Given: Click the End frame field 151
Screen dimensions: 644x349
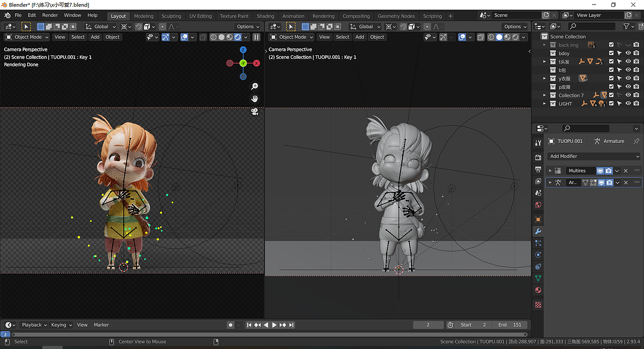Looking at the screenshot, I should point(510,325).
